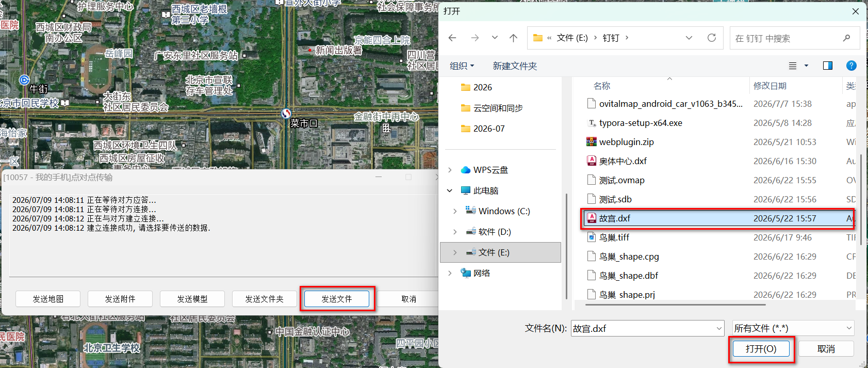Screen dimensions: 868x368
Task: Click the up-one-level arrow icon
Action: [x=513, y=38]
